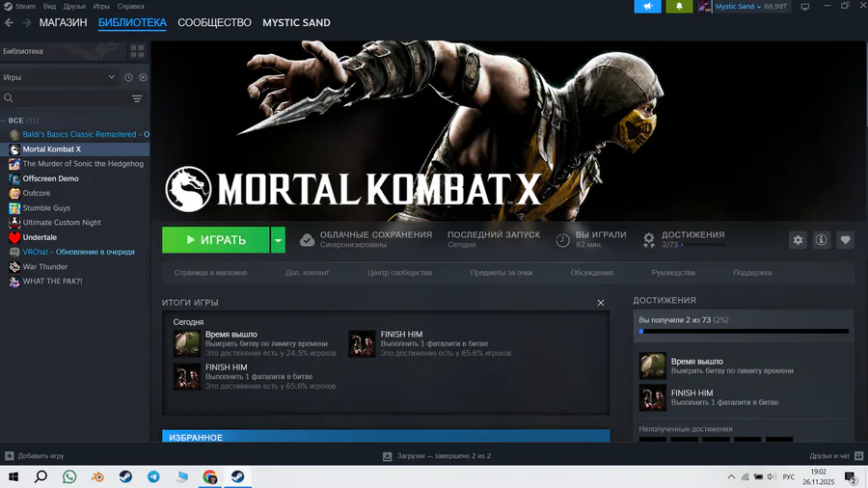Open Windows Start menu
Viewport: 868px width, 488px height.
click(x=14, y=476)
